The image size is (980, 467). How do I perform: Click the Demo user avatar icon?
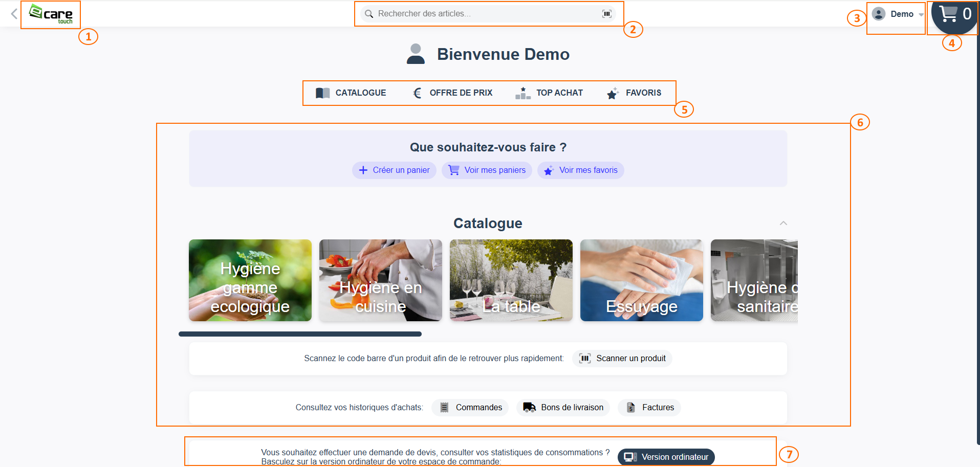(x=879, y=14)
